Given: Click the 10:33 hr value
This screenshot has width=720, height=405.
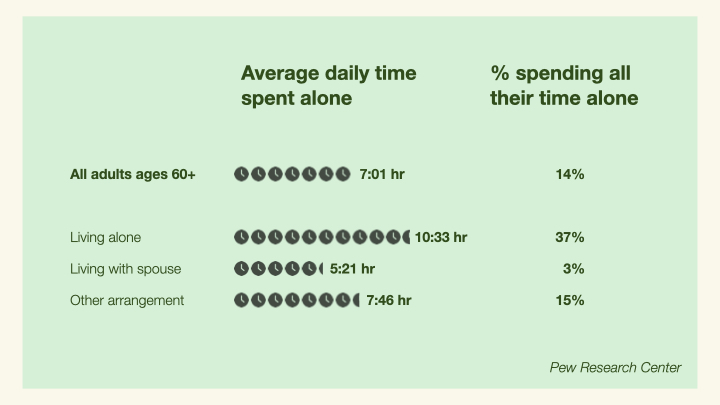Looking at the screenshot, I should point(441,237).
